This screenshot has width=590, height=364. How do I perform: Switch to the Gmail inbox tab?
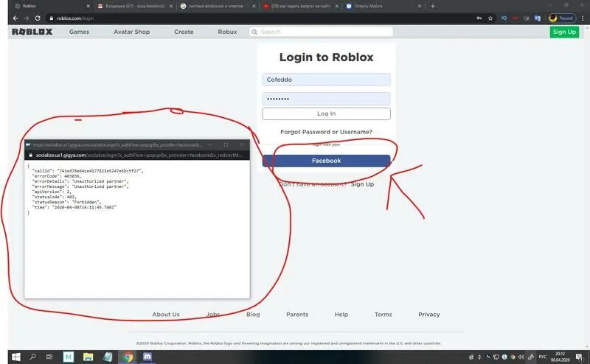click(x=135, y=6)
